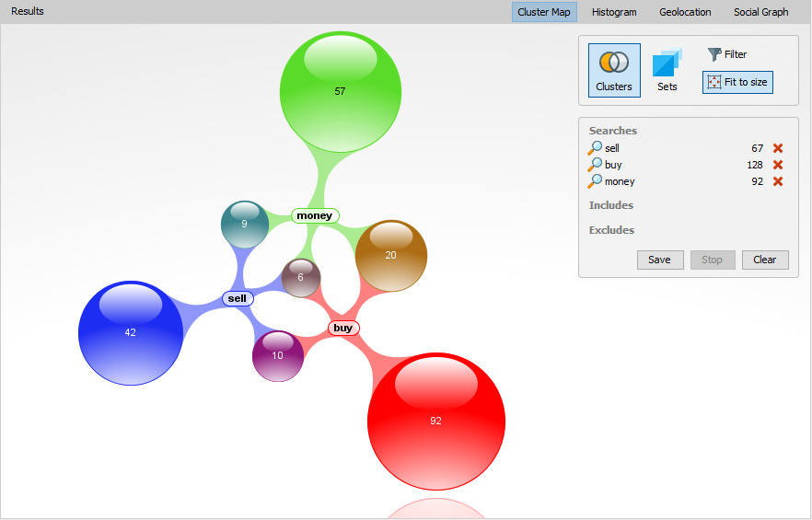This screenshot has height=520, width=812.
Task: Select the 'money' node label on the map
Action: tap(315, 215)
